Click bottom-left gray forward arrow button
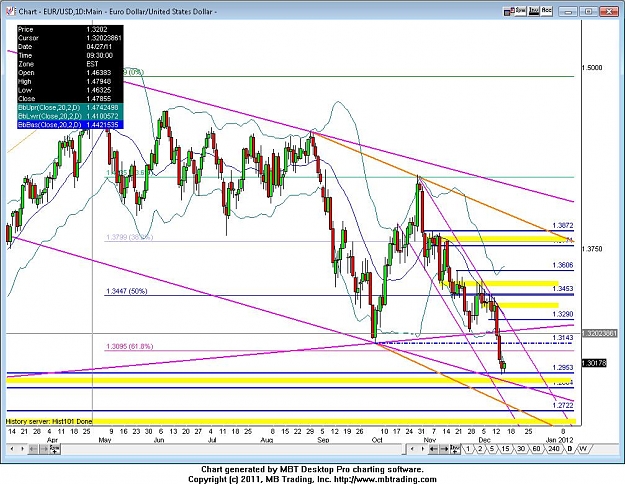Image resolution: width=625 pixels, height=484 pixels. click(x=44, y=449)
